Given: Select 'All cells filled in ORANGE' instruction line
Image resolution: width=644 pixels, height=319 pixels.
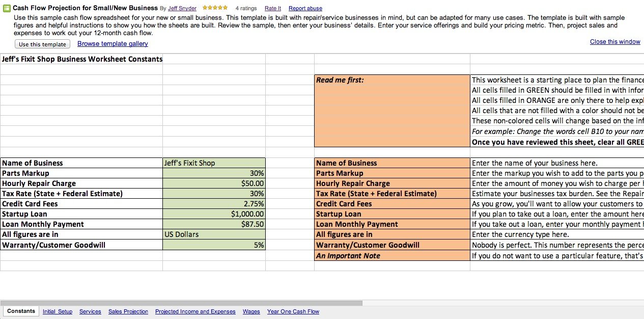Looking at the screenshot, I should [x=557, y=100].
